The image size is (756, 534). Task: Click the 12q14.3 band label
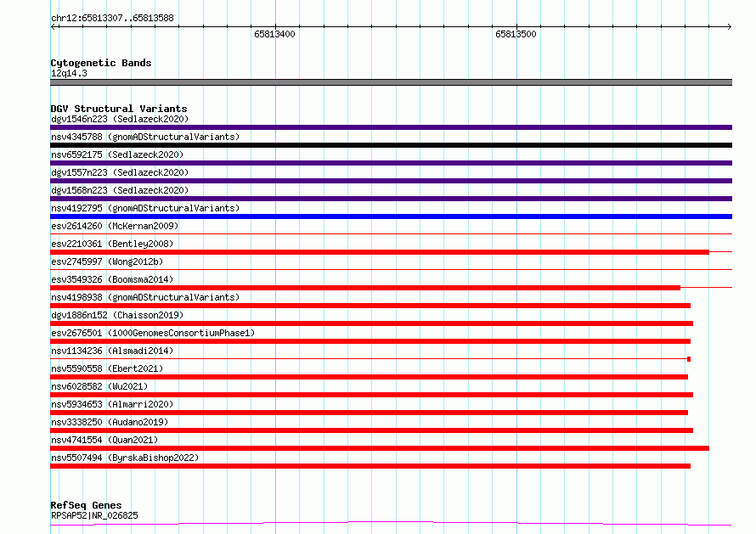(69, 73)
